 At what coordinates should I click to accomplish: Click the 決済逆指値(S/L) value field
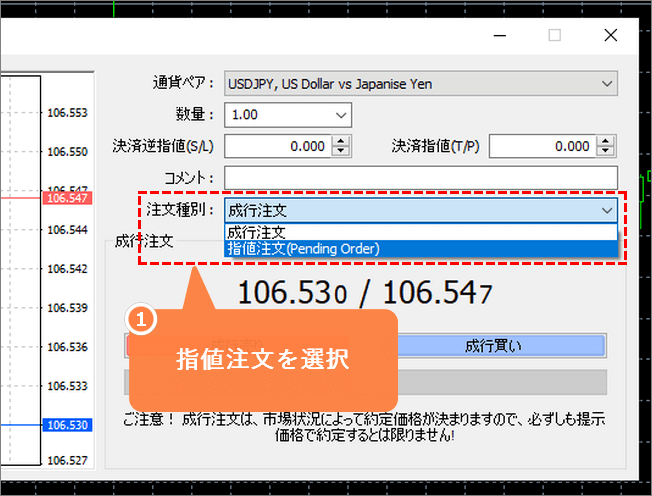pyautogui.click(x=277, y=146)
